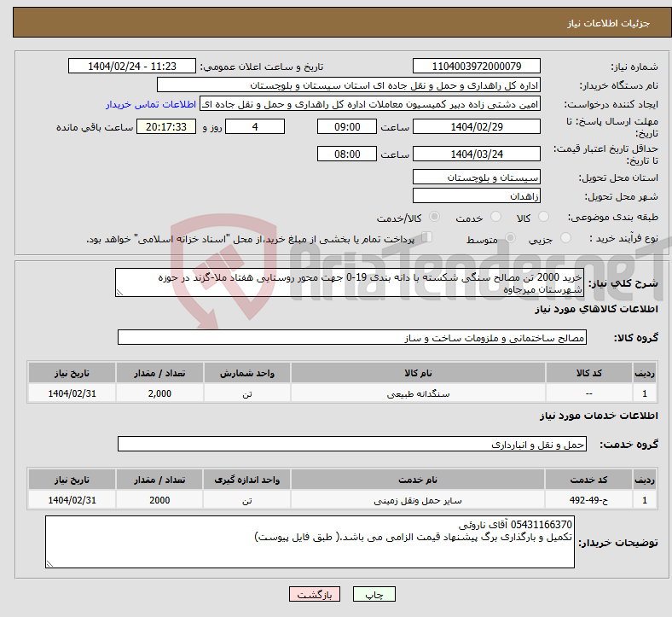Image resolution: width=672 pixels, height=617 pixels.
Task: Open the اطلاعات تماس خریدار link
Action: [x=151, y=104]
